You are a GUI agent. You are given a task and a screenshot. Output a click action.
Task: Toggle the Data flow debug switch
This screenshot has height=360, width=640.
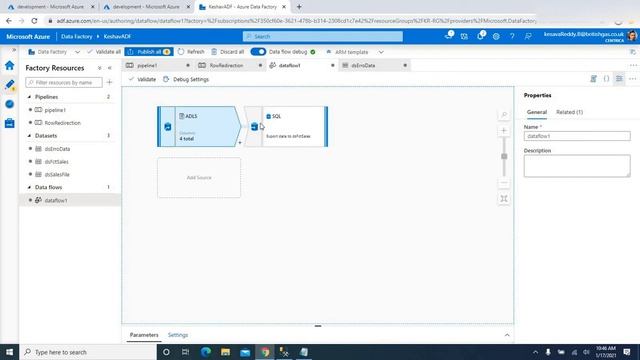click(x=258, y=52)
